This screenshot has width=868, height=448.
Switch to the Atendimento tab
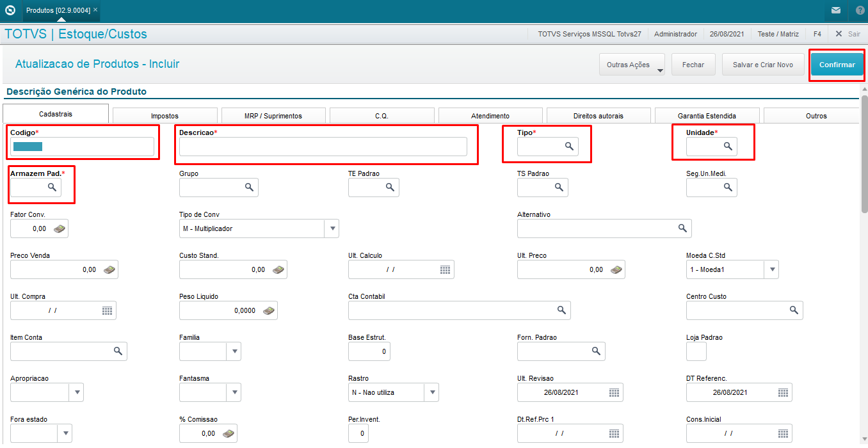click(490, 116)
